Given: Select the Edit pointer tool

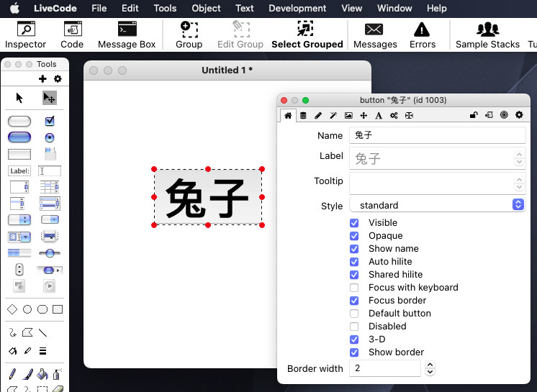Looking at the screenshot, I should pos(50,98).
